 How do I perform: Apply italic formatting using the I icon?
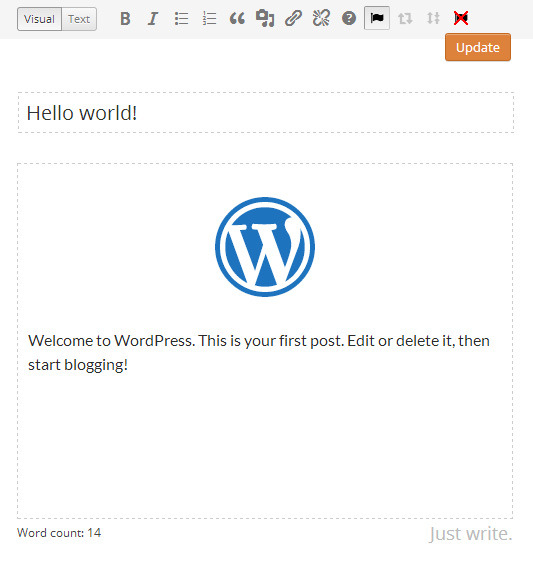click(x=153, y=19)
